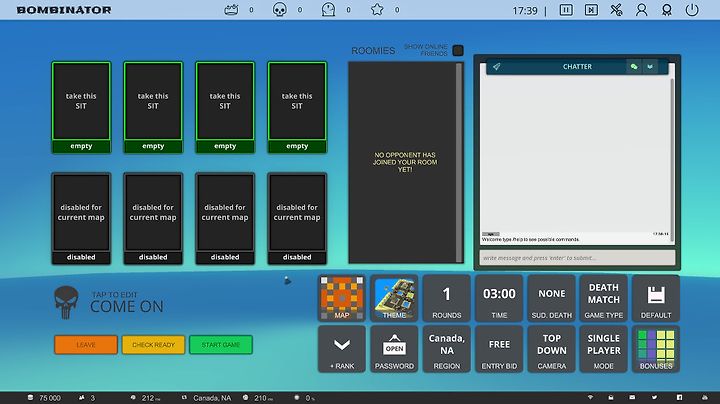The image size is (720, 404).
Task: Toggle the Show Online Friends checkbox
Action: (x=458, y=50)
